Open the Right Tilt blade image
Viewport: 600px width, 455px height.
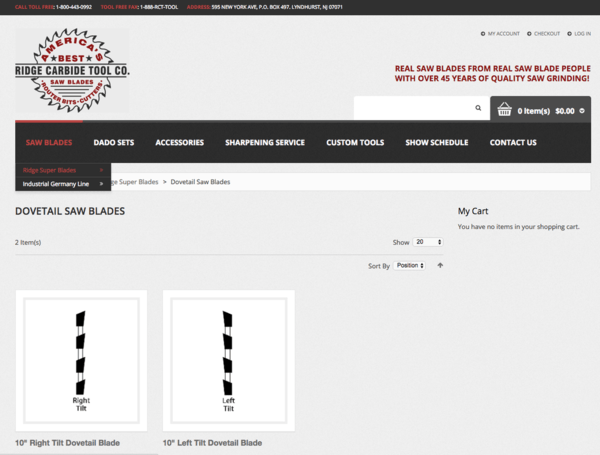pyautogui.click(x=81, y=361)
